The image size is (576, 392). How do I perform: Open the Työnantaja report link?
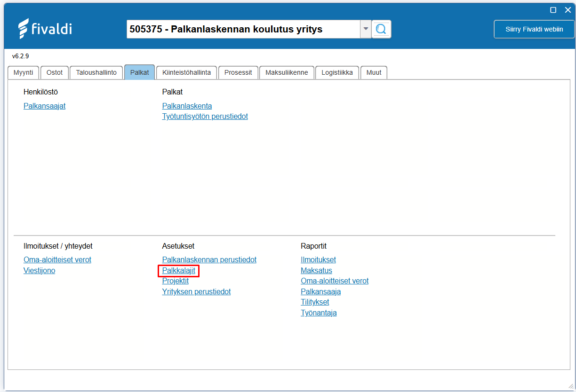(x=319, y=313)
